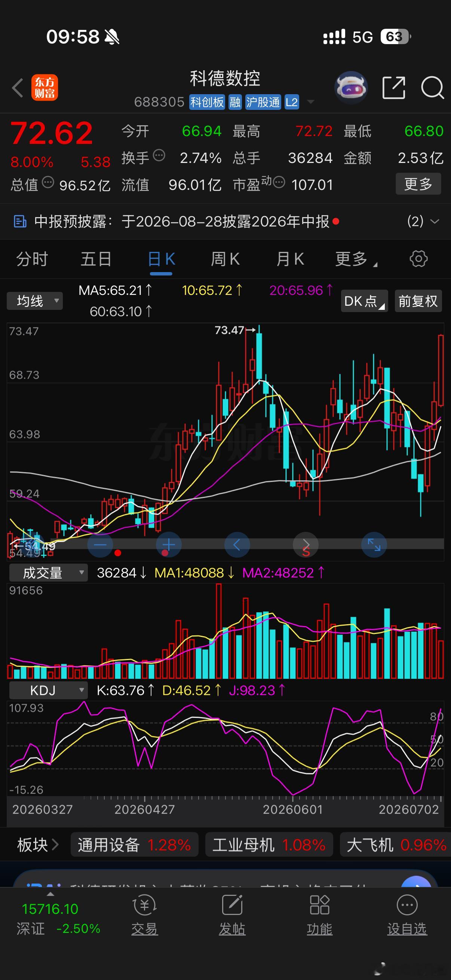
Task: Tap the 72.62 current price
Action: [51, 133]
